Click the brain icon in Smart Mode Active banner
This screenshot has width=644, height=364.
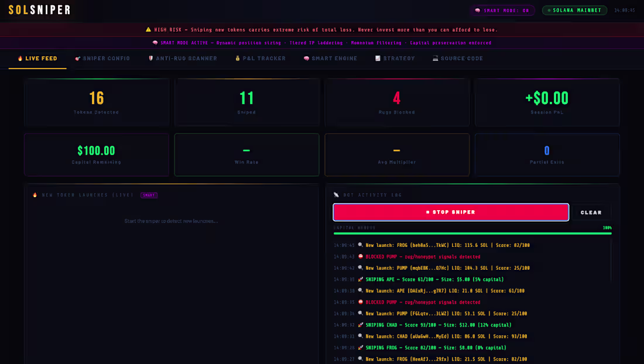coord(155,43)
